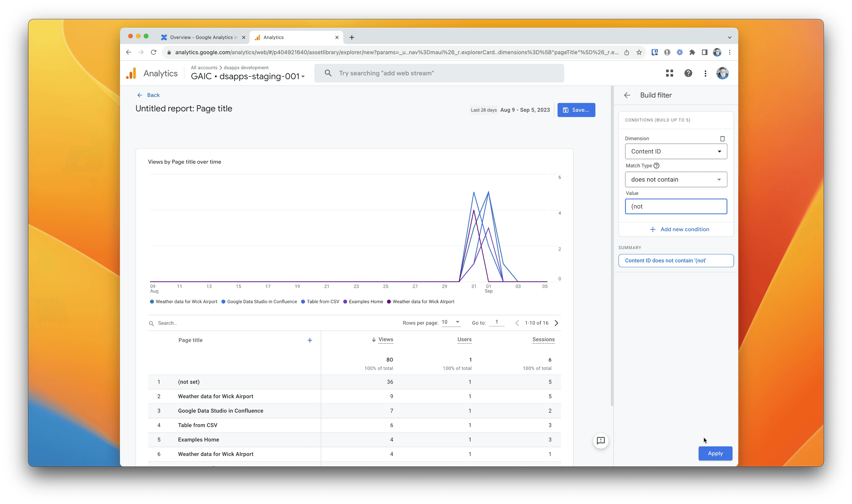Open the Help question mark icon
The width and height of the screenshot is (852, 504).
688,73
